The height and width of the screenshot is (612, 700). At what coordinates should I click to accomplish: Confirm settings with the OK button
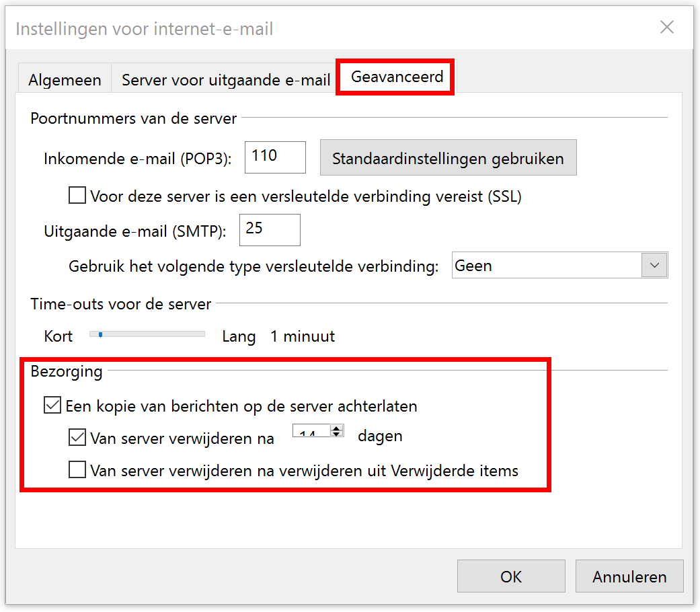pyautogui.click(x=511, y=576)
